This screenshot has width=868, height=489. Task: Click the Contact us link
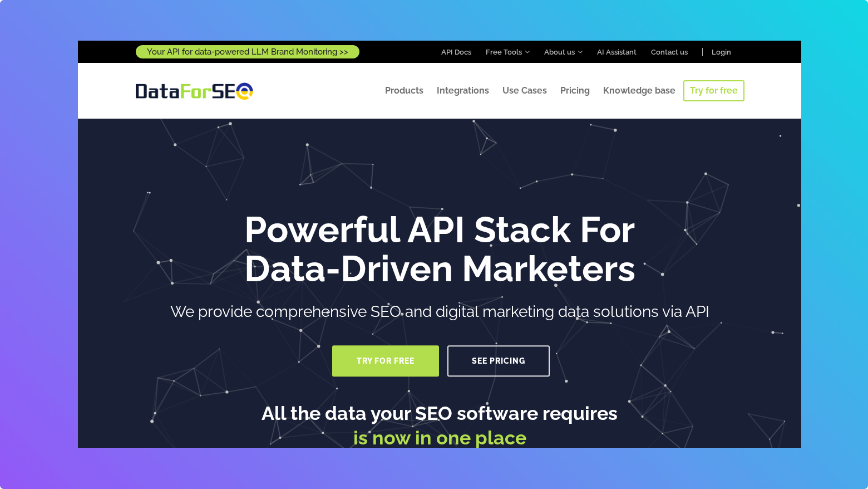[x=669, y=52]
